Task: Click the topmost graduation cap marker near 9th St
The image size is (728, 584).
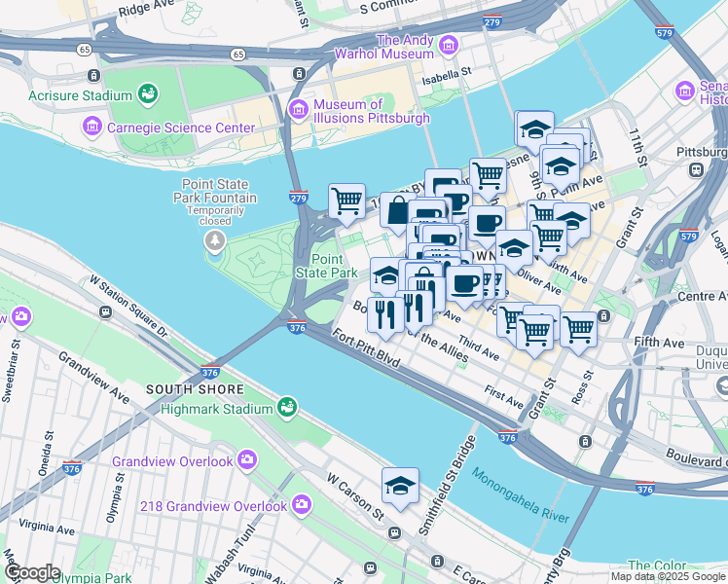Action: pos(535,130)
